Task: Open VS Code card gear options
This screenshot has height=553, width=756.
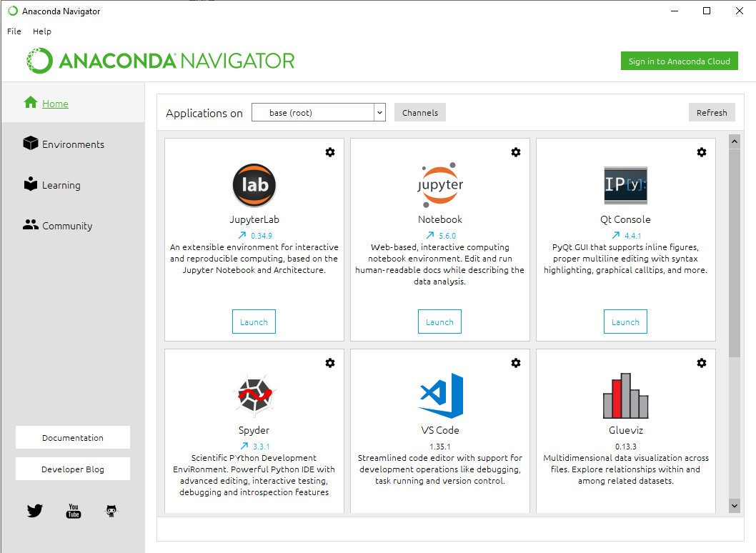Action: [x=516, y=363]
